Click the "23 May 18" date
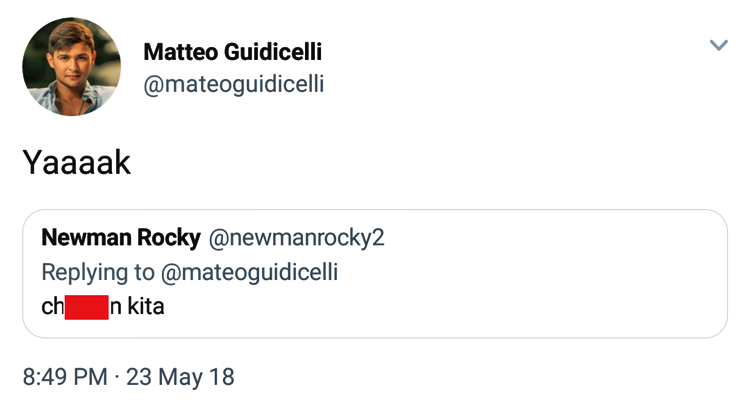Screen dimensions: 750x409 (x=180, y=377)
